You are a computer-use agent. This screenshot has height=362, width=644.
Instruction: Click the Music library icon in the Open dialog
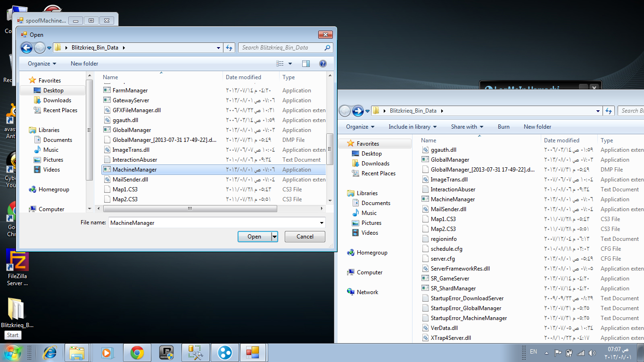[37, 150]
